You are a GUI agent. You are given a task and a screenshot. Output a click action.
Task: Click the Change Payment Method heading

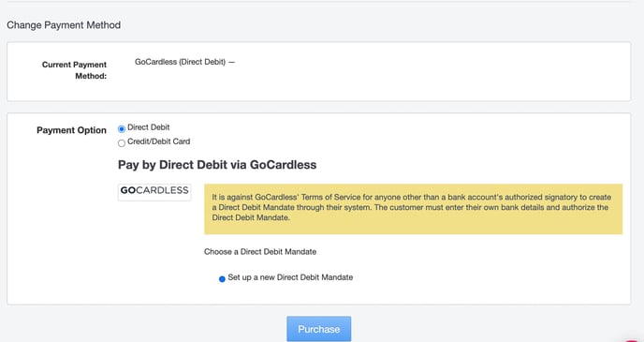(64, 25)
